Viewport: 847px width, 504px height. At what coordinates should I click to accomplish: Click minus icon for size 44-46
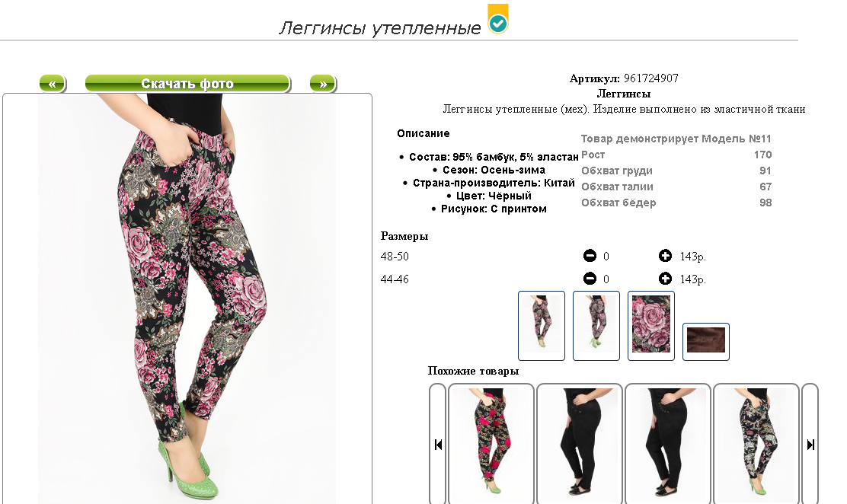[x=590, y=278]
